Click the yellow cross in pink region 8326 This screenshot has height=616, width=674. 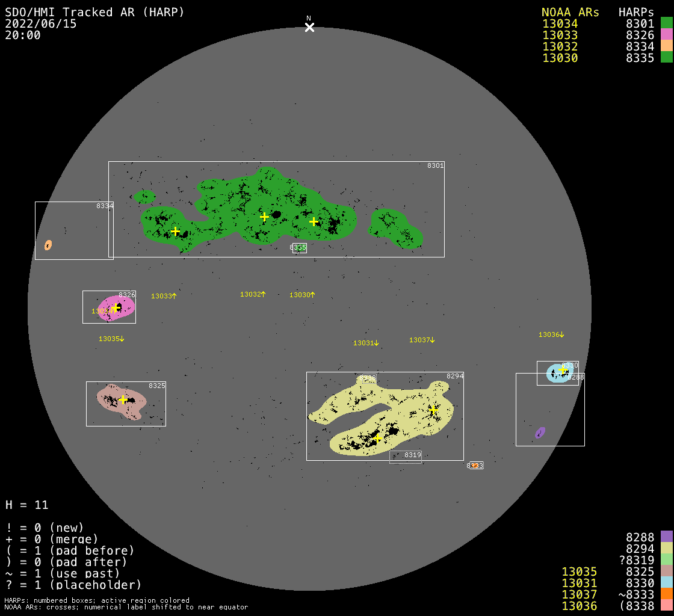click(116, 308)
